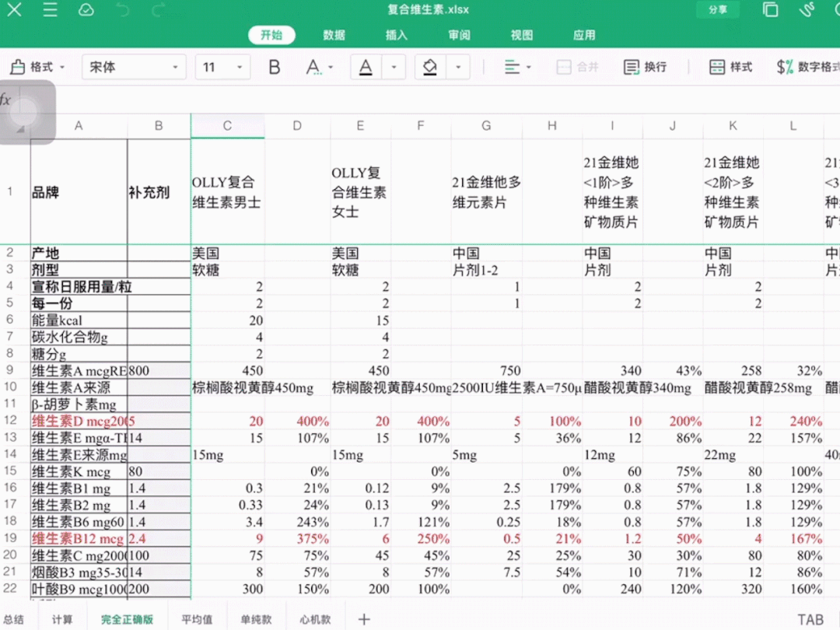Open the 心机款 sheet tab
840x630 pixels.
[x=315, y=619]
